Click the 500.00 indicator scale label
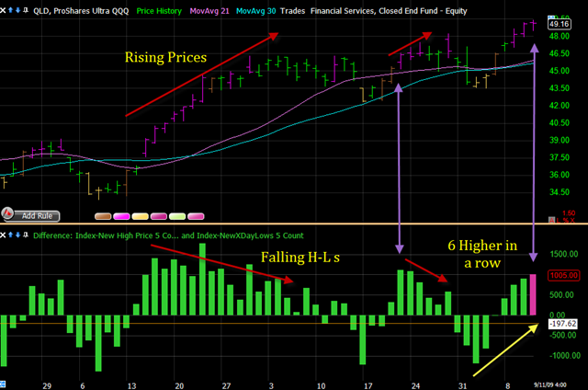588x390 pixels. (561, 295)
